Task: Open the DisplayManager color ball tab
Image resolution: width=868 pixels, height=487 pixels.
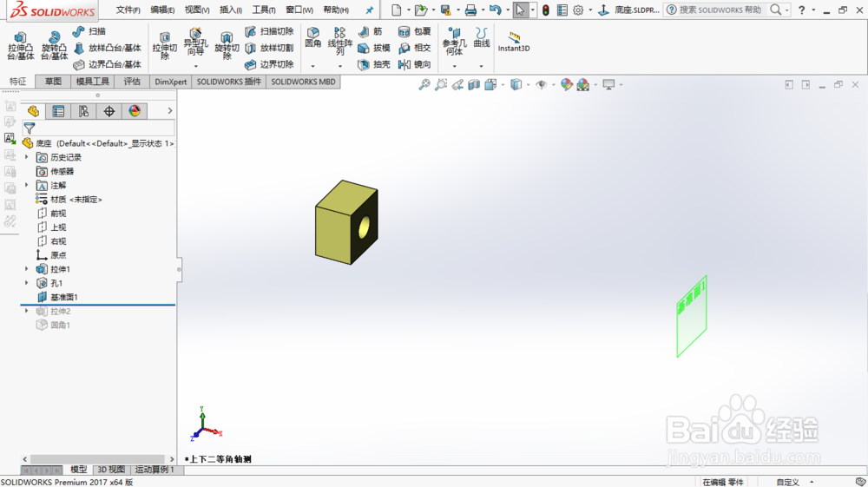Action: [135, 111]
